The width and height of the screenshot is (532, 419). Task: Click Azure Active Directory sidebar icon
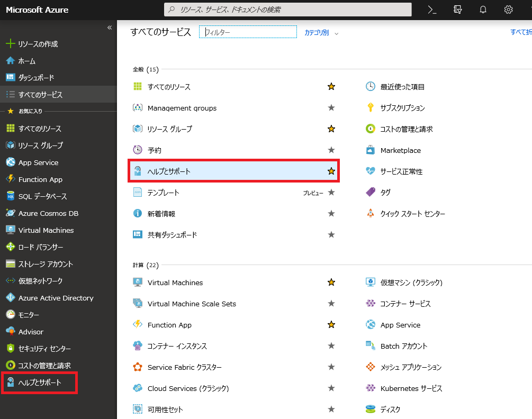click(11, 298)
